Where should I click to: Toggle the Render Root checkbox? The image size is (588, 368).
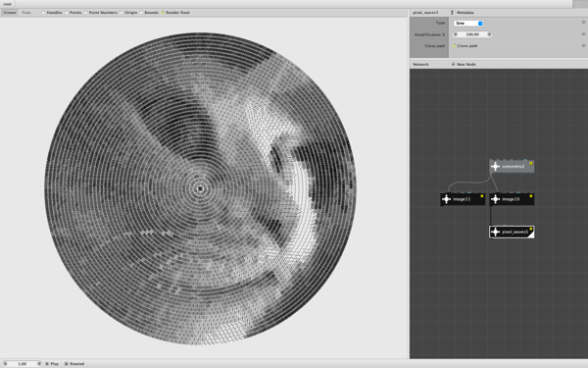click(163, 13)
